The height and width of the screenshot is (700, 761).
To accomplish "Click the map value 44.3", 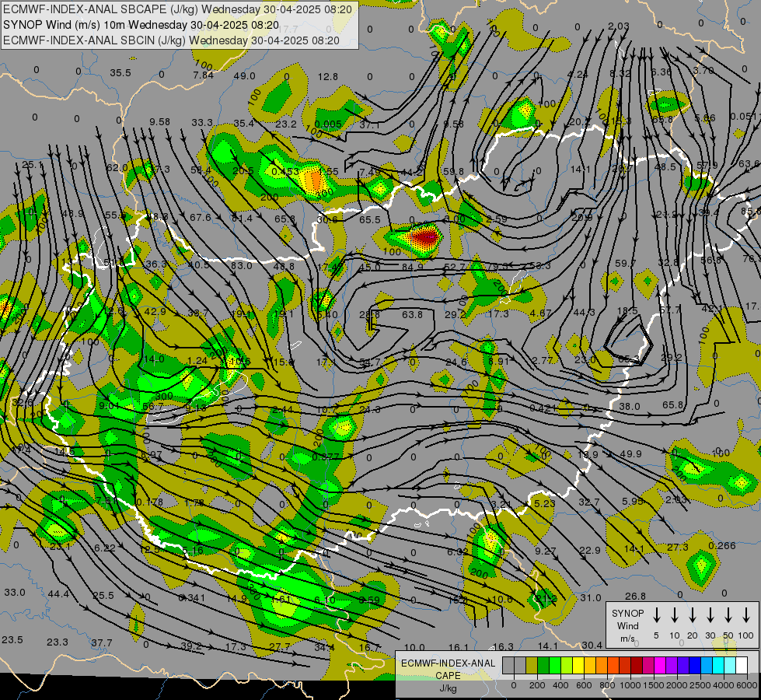I will (x=584, y=313).
